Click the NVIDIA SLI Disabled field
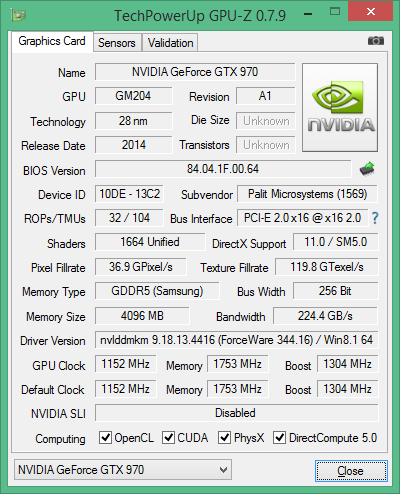The width and height of the screenshot is (400, 494). tap(237, 413)
